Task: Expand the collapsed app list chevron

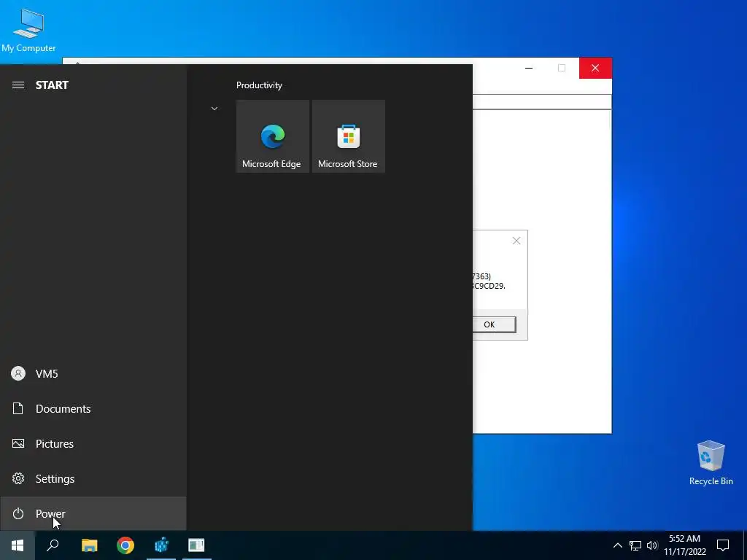Action: click(214, 109)
